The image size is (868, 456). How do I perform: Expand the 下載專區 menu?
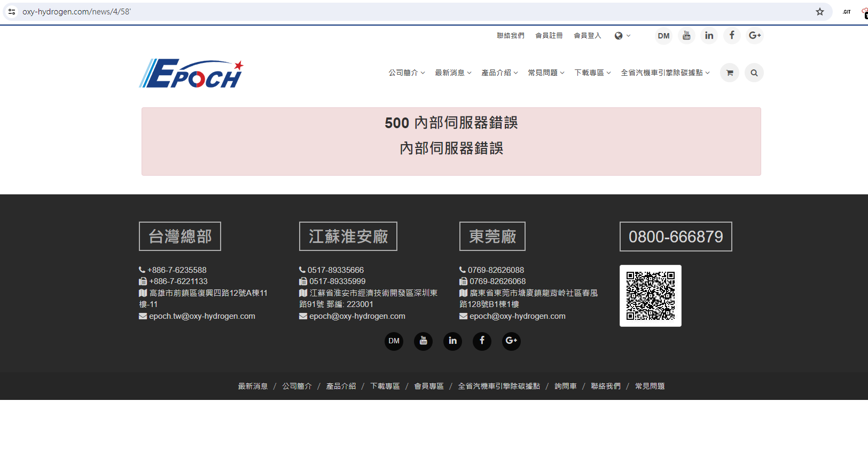[x=592, y=73]
